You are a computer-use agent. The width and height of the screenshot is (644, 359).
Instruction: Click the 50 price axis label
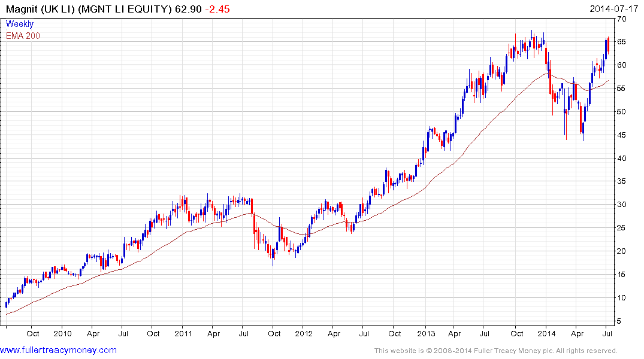tap(621, 112)
